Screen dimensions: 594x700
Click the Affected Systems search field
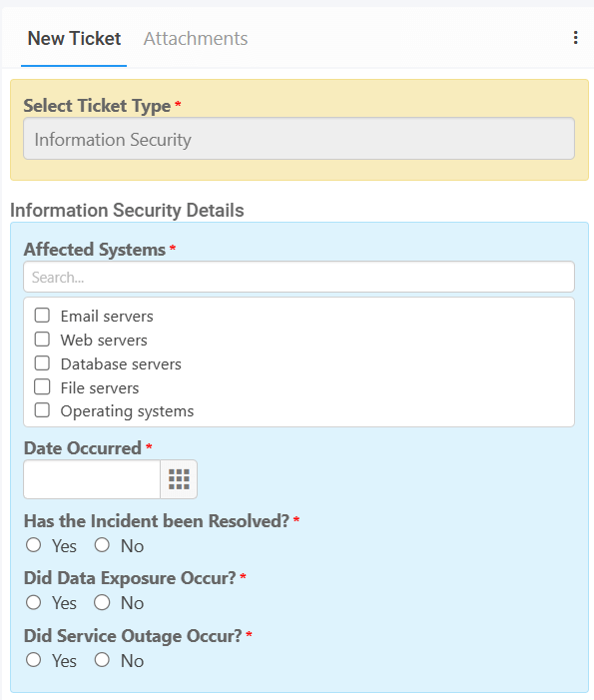(x=298, y=278)
